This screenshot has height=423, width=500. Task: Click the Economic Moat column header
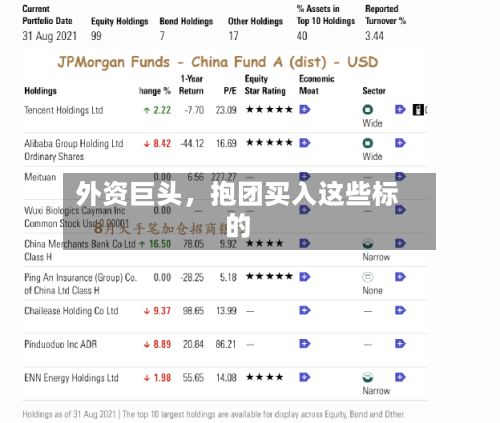[316, 85]
